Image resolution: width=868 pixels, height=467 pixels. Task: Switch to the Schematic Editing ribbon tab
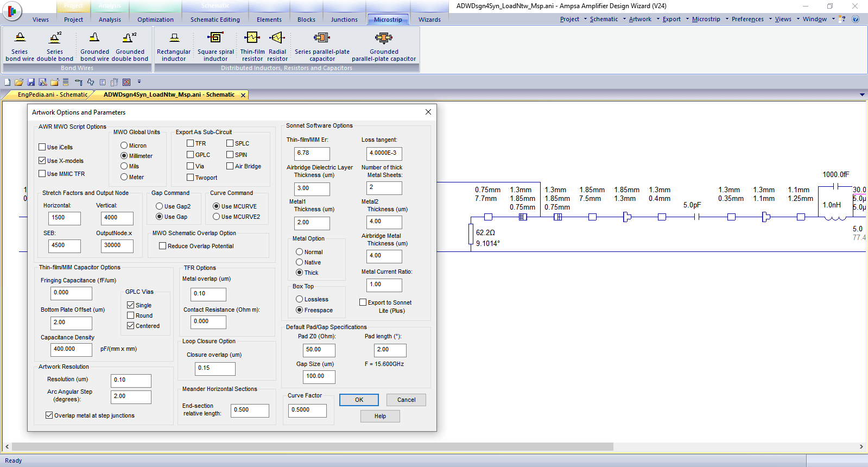click(215, 20)
